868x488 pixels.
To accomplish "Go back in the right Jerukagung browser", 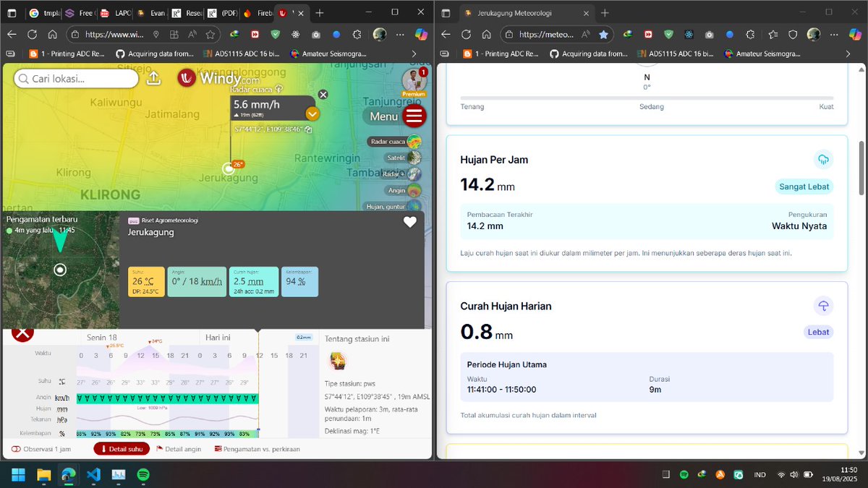I will point(446,34).
